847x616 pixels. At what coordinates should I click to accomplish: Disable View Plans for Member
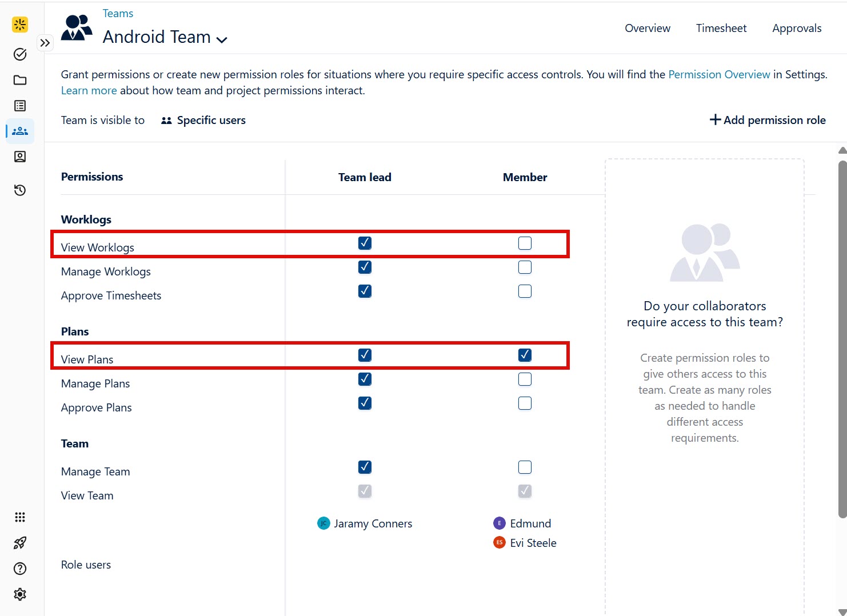click(524, 354)
